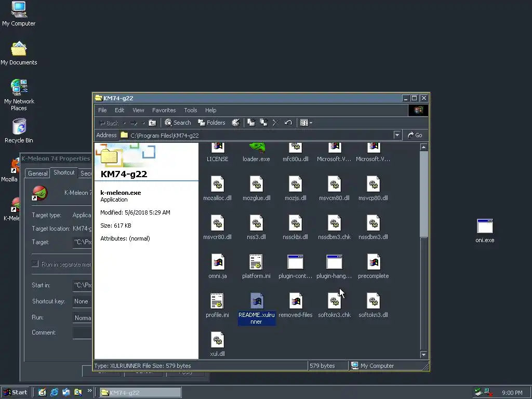The width and height of the screenshot is (532, 399).
Task: Select platform.ini file icon
Action: click(x=257, y=262)
